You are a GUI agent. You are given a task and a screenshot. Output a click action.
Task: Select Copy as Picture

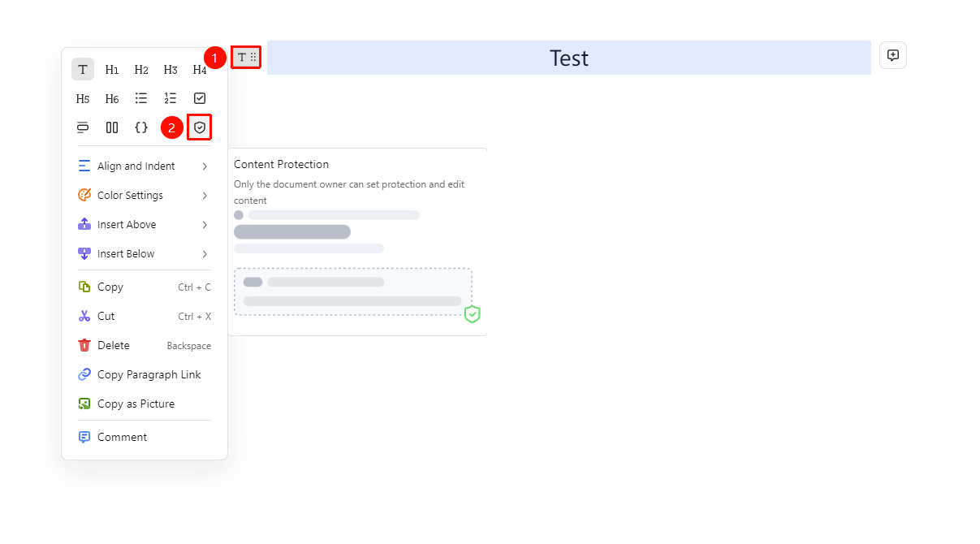tap(145, 404)
